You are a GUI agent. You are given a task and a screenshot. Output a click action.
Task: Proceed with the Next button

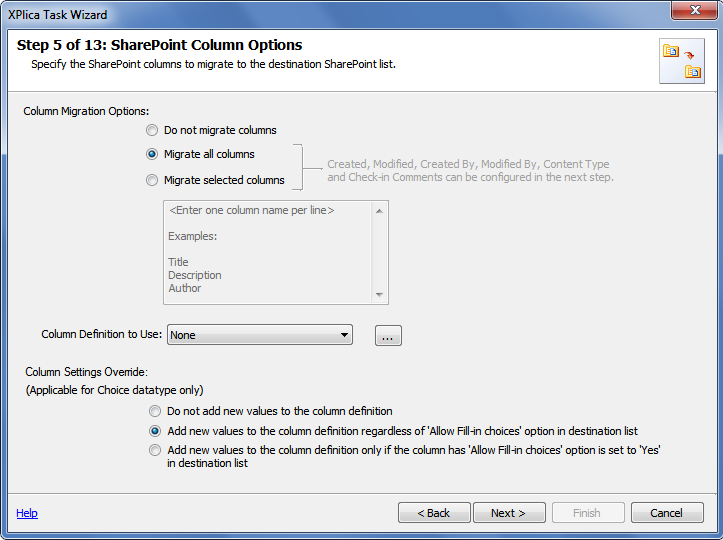tap(509, 513)
